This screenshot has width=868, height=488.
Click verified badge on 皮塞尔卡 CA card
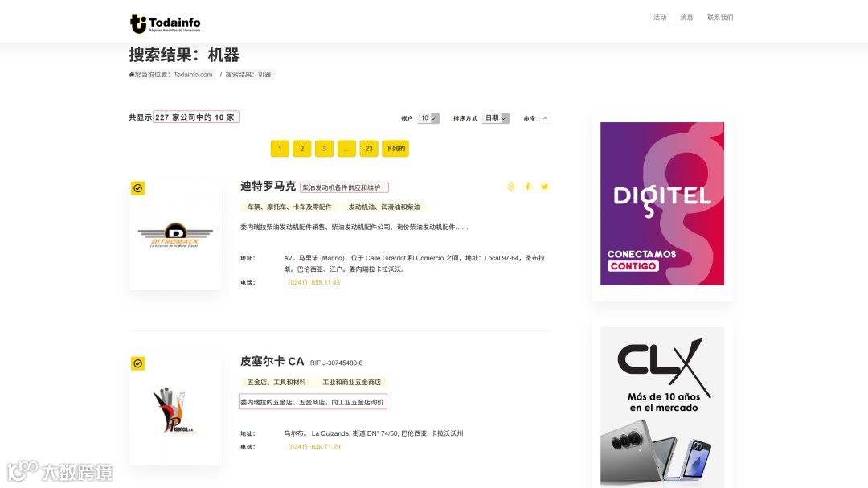tap(138, 363)
